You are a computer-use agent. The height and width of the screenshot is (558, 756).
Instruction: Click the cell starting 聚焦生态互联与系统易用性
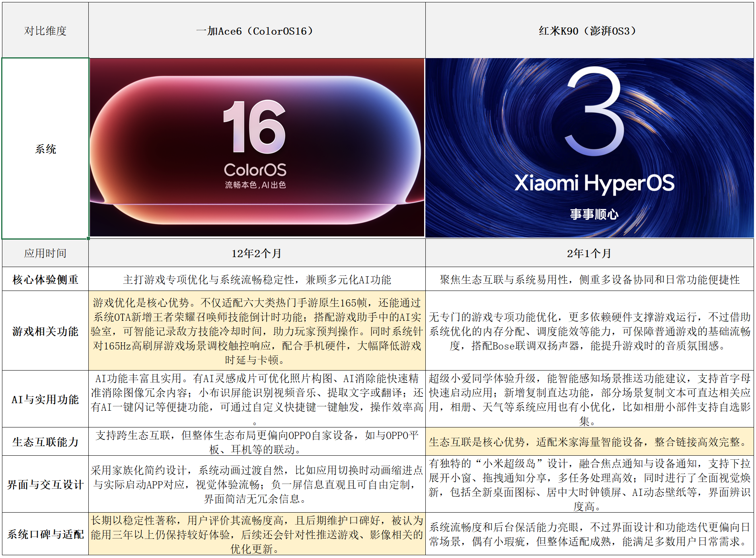[589, 279]
